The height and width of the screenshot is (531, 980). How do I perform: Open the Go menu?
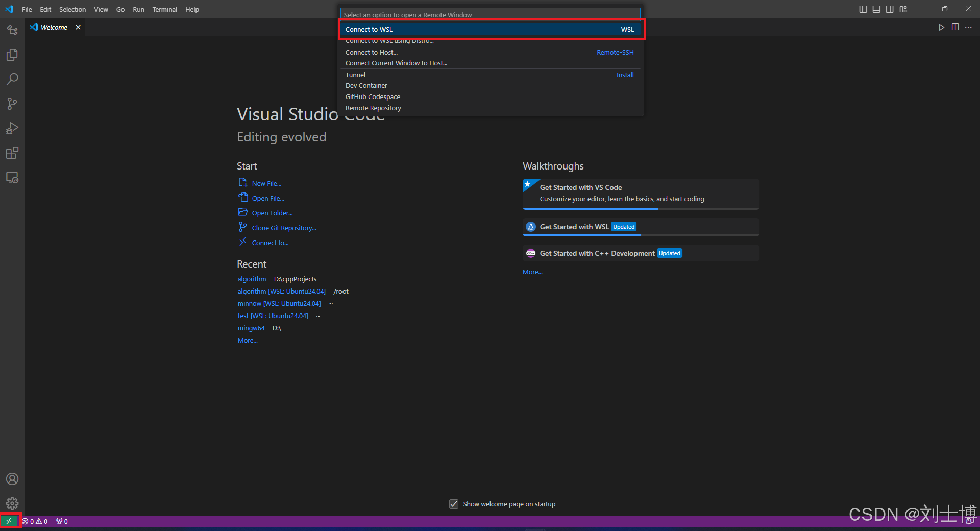coord(120,9)
